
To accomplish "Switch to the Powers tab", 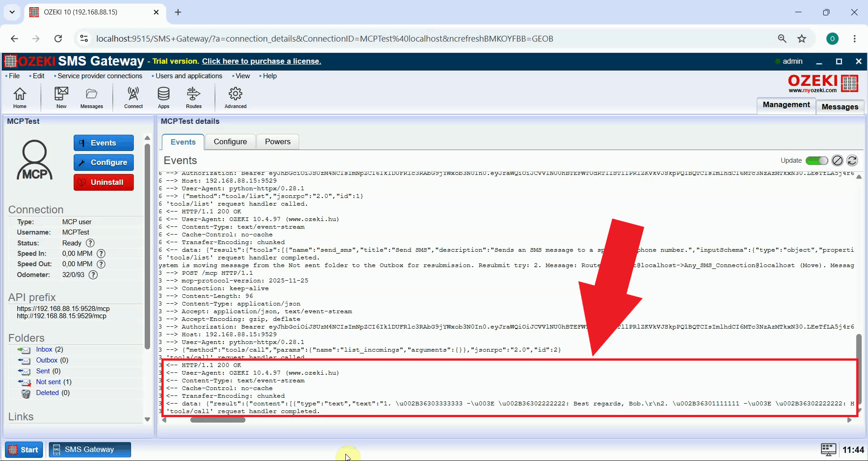I will (278, 141).
